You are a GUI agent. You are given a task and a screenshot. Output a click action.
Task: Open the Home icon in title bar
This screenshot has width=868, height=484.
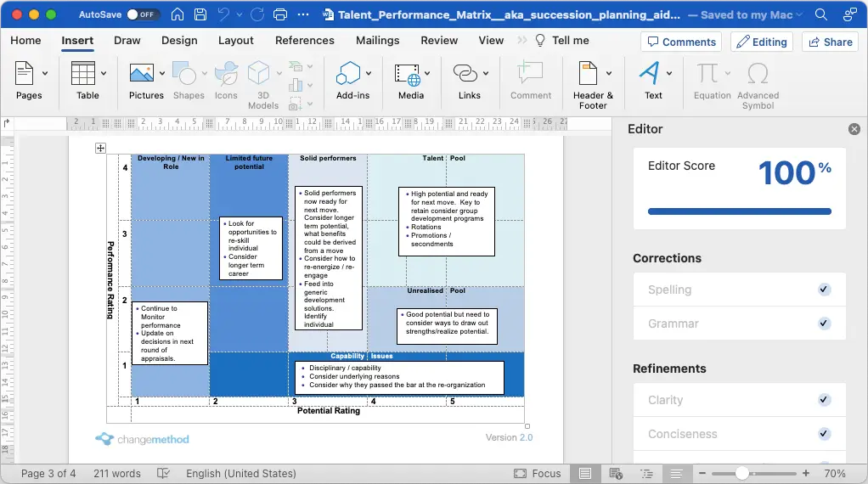tap(178, 15)
